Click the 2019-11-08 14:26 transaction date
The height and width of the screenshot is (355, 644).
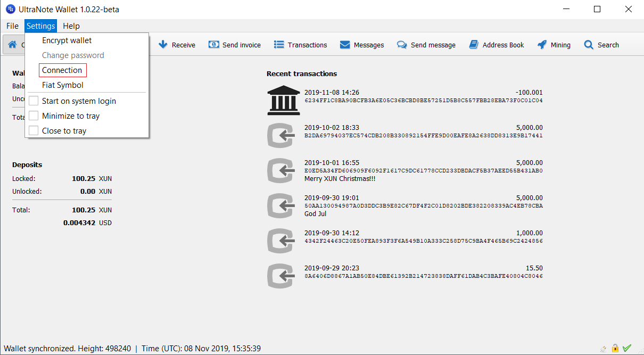332,93
